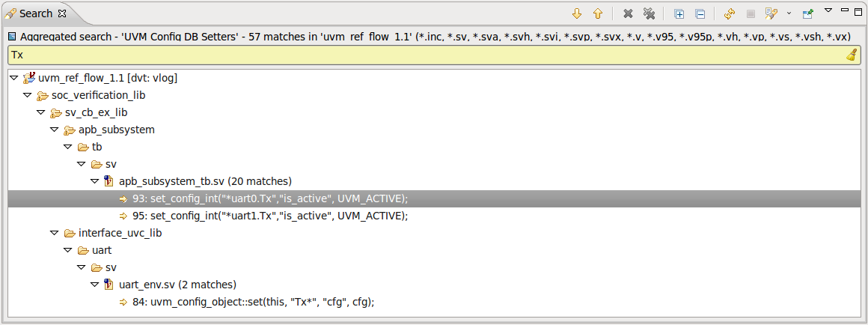Screen dimensions: 868x325
Task: Click the match arrow icon on line 95
Action: (x=123, y=216)
